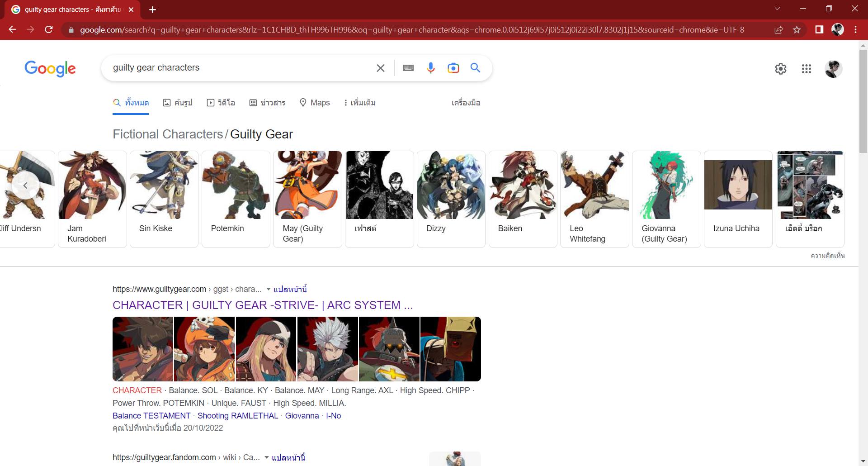Search by image with camera icon
The height and width of the screenshot is (466, 868).
click(x=453, y=68)
